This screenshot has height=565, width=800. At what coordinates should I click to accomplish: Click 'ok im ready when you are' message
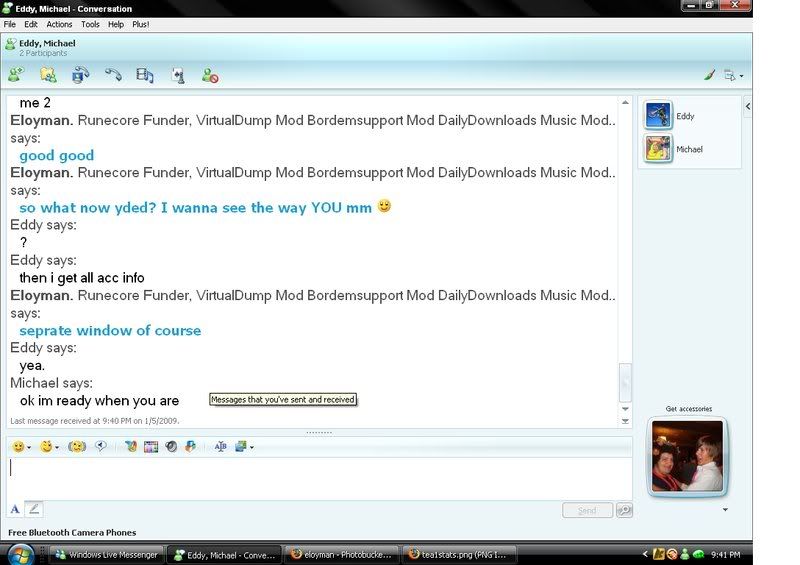tap(99, 401)
